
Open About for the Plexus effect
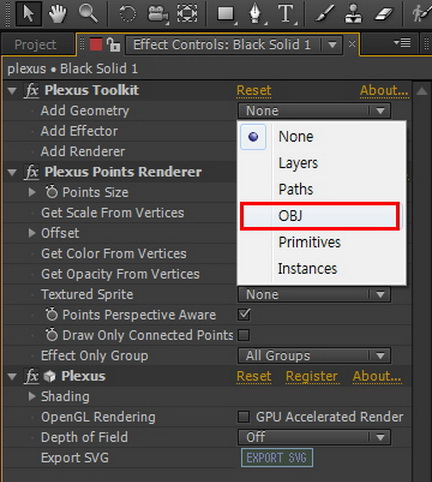[x=377, y=376]
